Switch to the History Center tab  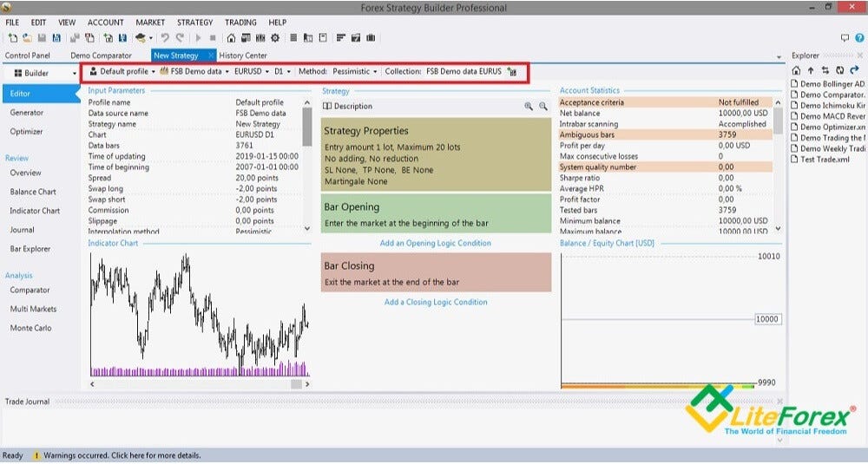point(243,56)
